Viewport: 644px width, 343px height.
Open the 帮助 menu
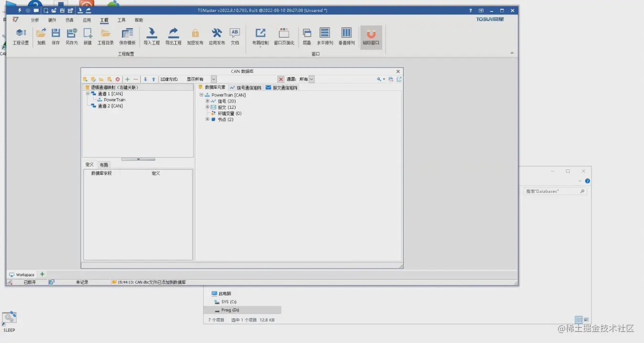coord(139,20)
